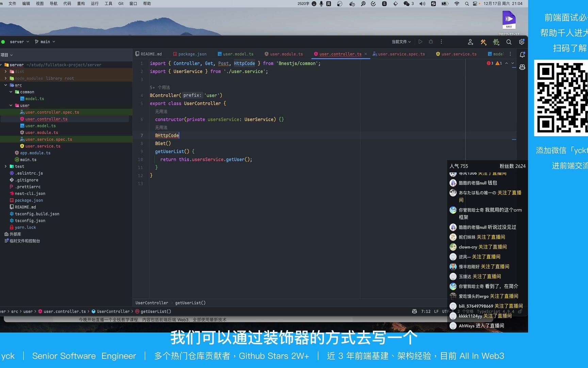Click the WeChat icon in the menu bar
The width and height of the screenshot is (588, 368).
point(406,4)
